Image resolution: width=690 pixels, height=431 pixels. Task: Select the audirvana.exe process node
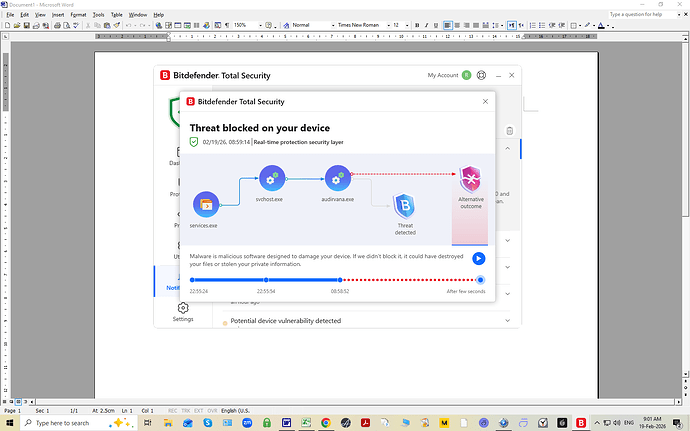[338, 179]
